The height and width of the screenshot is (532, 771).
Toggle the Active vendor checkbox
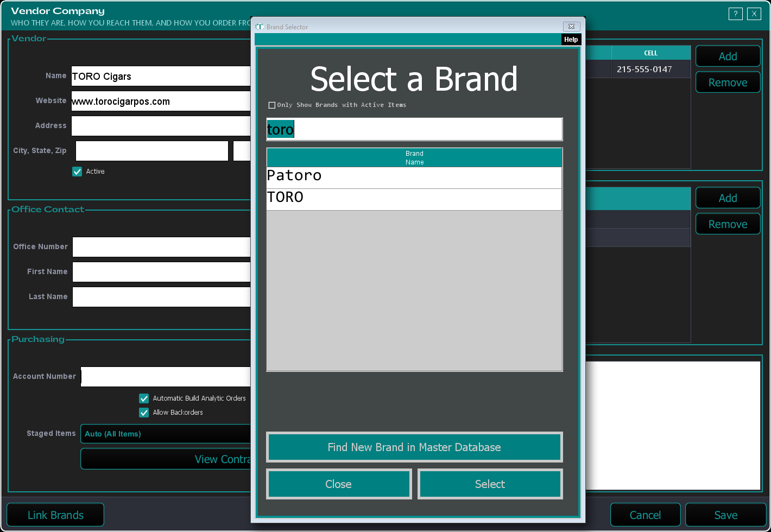(77, 172)
